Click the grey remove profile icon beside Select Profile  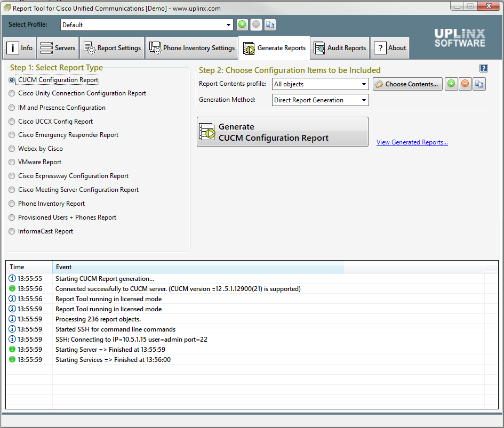256,25
